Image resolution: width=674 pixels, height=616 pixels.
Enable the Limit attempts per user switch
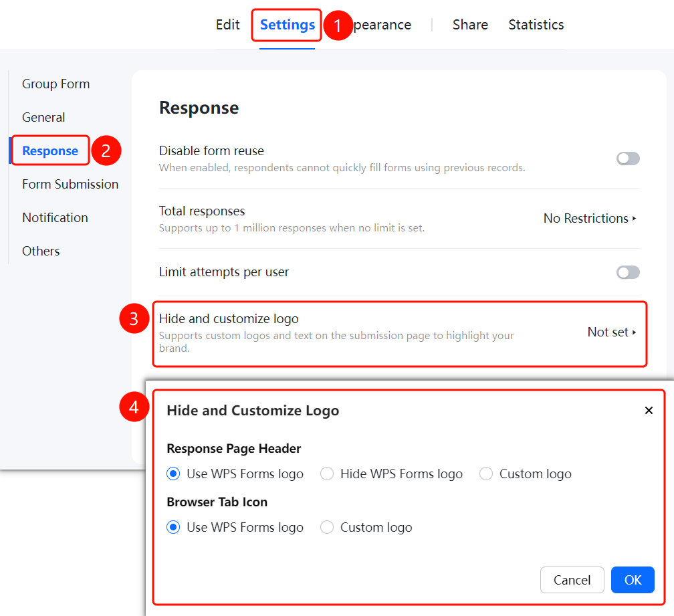628,272
